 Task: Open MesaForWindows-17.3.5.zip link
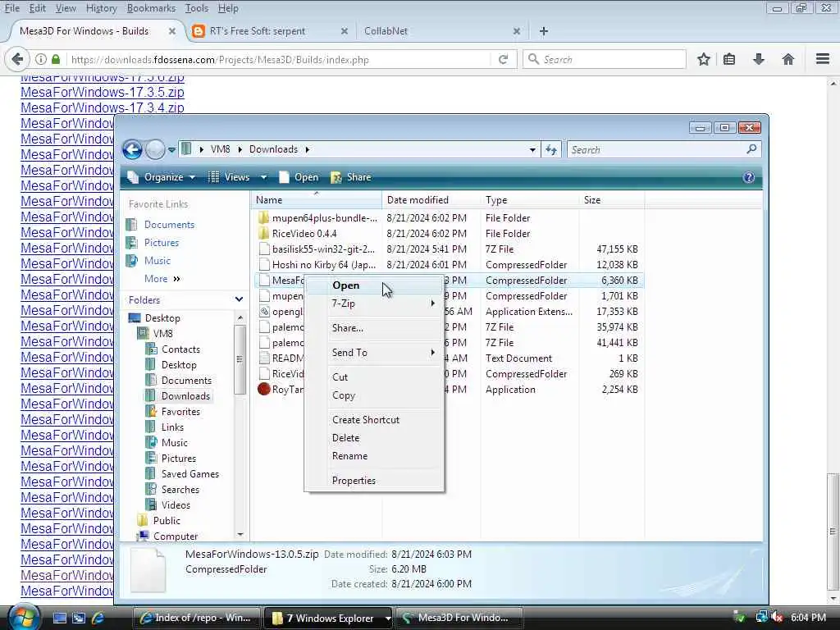pyautogui.click(x=103, y=92)
